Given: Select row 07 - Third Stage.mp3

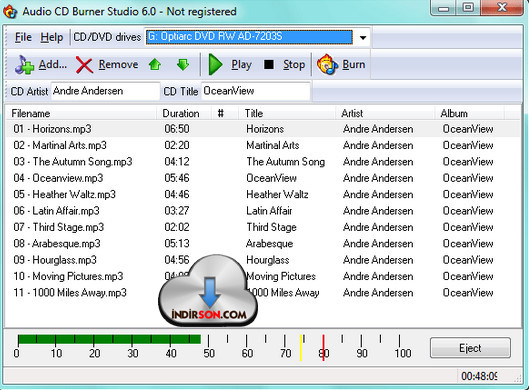Looking at the screenshot, I should [x=263, y=227].
